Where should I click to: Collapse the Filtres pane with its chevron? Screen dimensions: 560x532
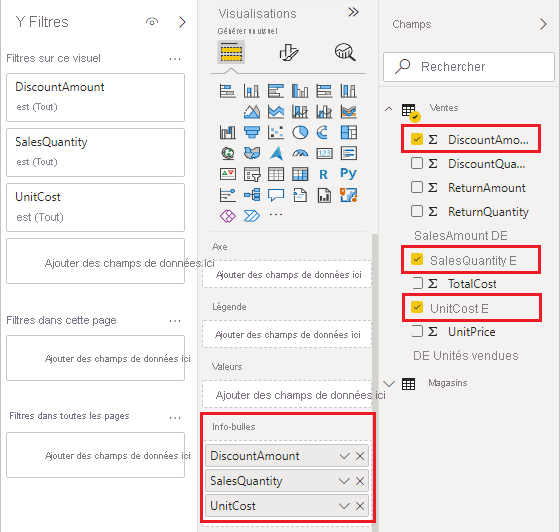point(182,22)
